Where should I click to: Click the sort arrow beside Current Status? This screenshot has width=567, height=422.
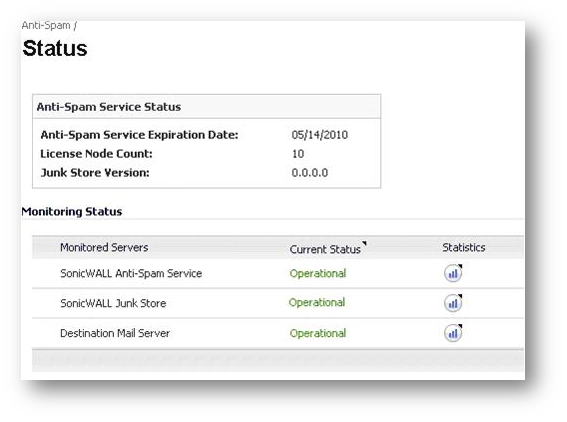(364, 243)
